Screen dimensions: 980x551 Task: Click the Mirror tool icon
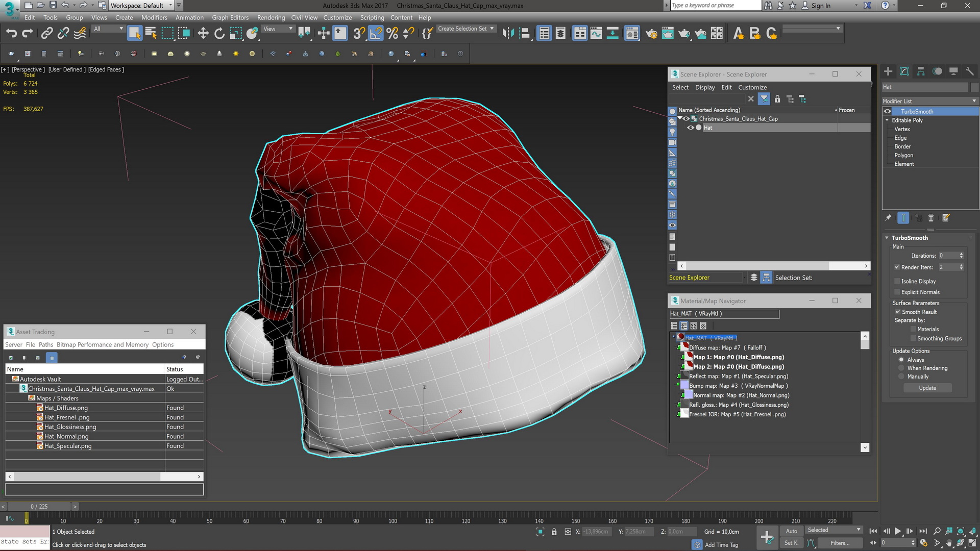coord(507,34)
